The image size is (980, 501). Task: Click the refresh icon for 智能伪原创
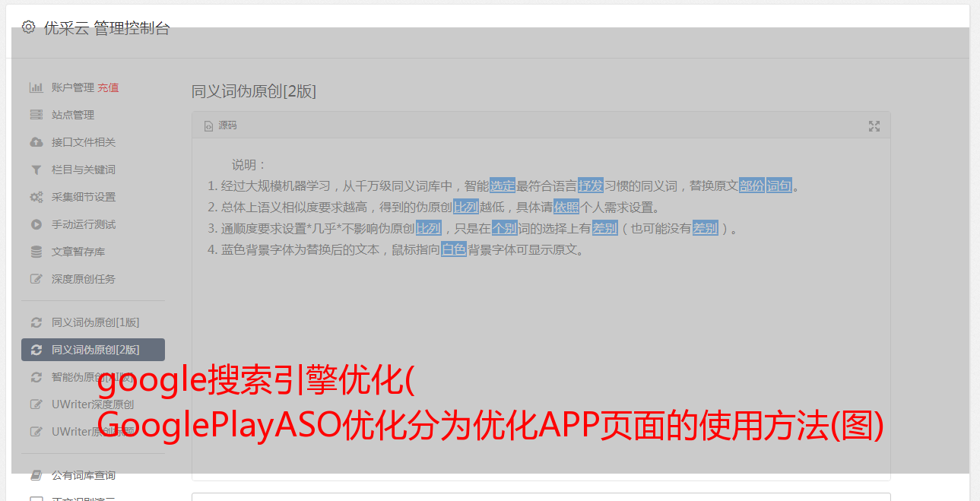(36, 377)
